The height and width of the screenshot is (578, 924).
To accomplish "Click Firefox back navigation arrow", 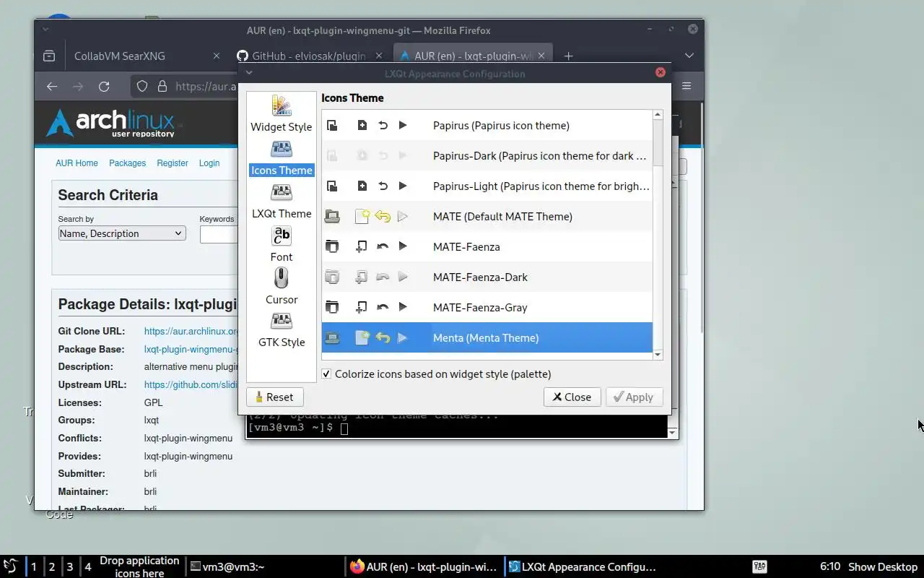I will pyautogui.click(x=51, y=86).
